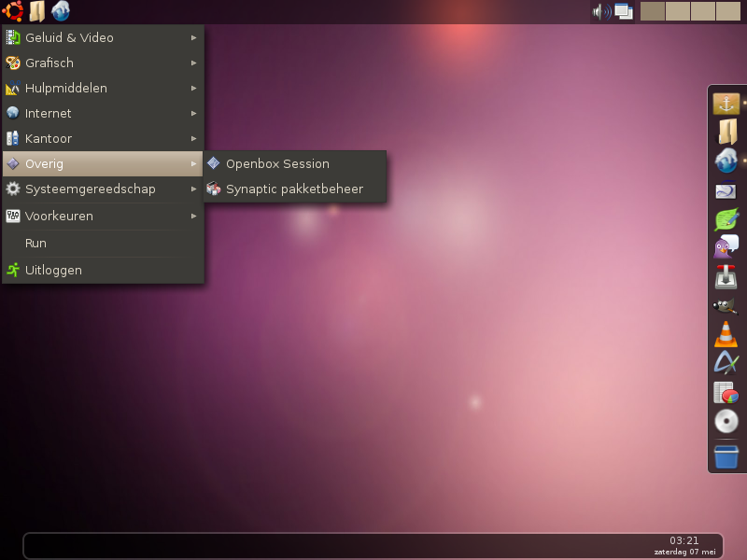Launch the Transmission download icon
The image size is (747, 560).
726,277
